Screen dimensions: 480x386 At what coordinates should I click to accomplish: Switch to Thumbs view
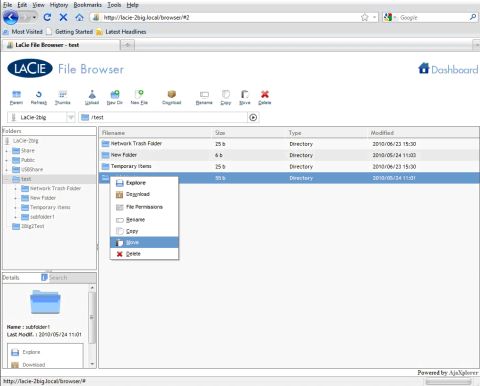click(62, 97)
